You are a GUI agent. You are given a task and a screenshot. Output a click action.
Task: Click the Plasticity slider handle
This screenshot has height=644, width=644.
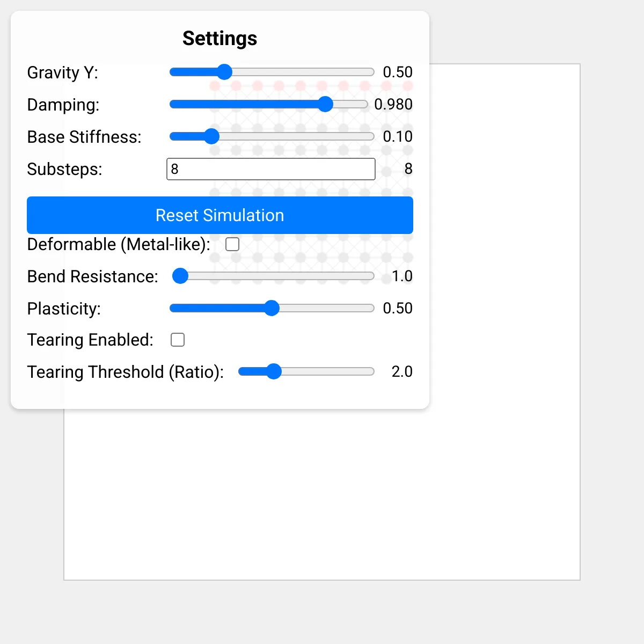tap(272, 308)
